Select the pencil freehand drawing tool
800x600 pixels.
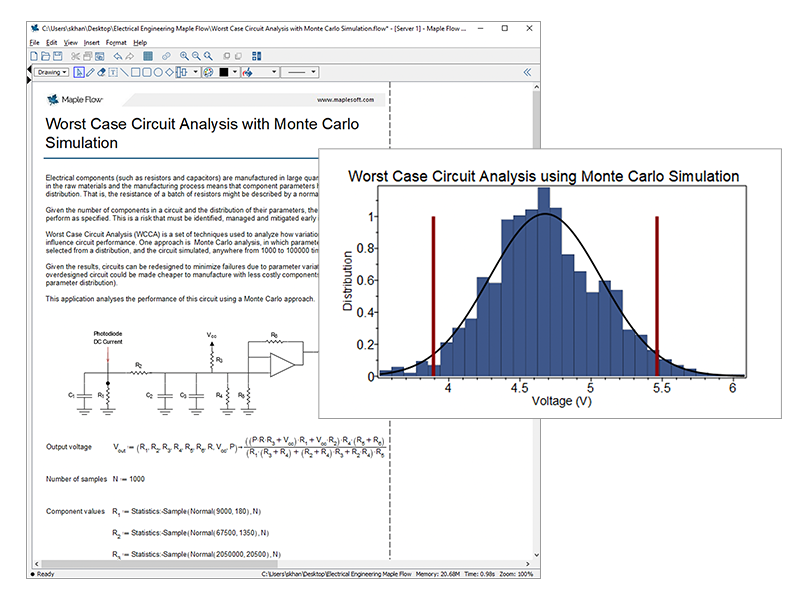pyautogui.click(x=90, y=72)
